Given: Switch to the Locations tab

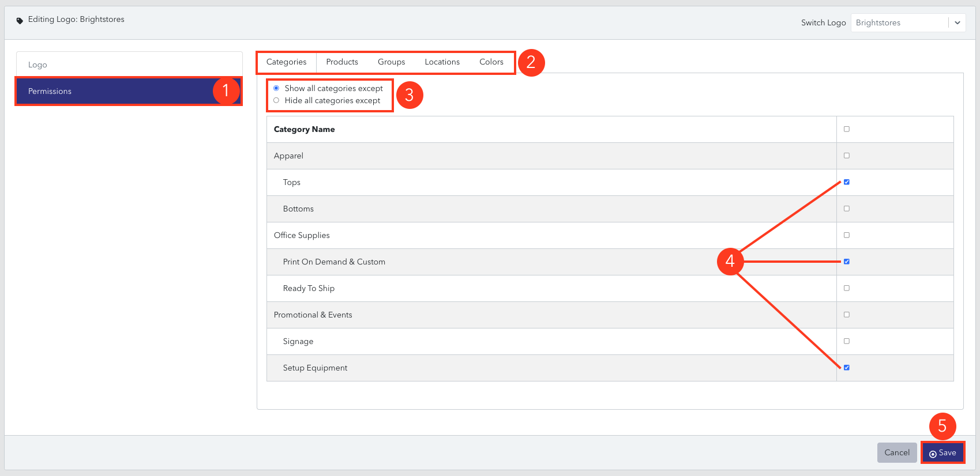Looking at the screenshot, I should [442, 62].
